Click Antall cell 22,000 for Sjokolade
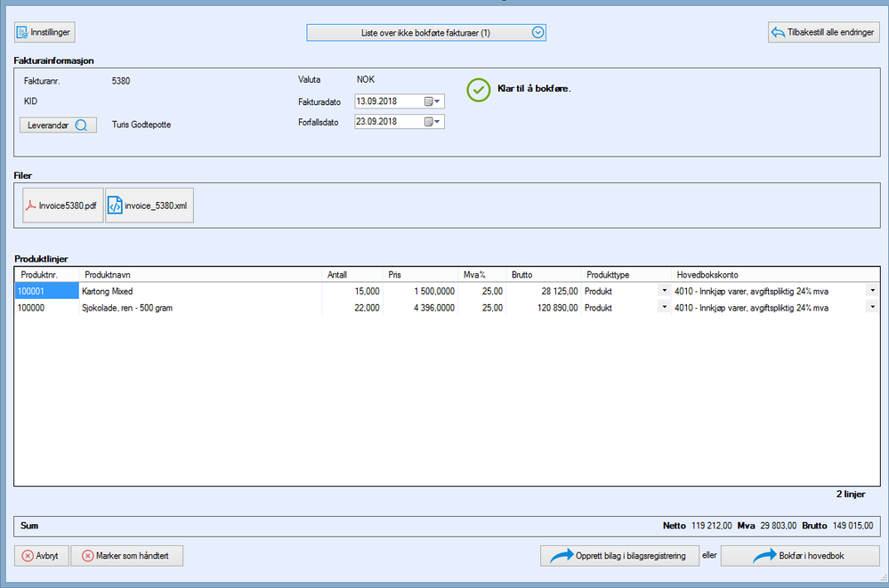This screenshot has width=889, height=588. pyautogui.click(x=352, y=308)
